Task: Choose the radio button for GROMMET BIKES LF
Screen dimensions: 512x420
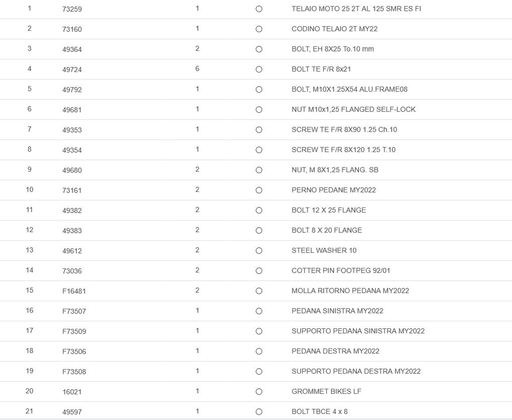Action: [259, 392]
